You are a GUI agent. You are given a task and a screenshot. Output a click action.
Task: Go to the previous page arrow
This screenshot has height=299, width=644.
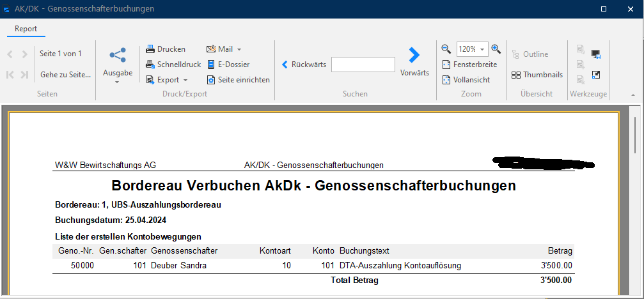coord(10,54)
